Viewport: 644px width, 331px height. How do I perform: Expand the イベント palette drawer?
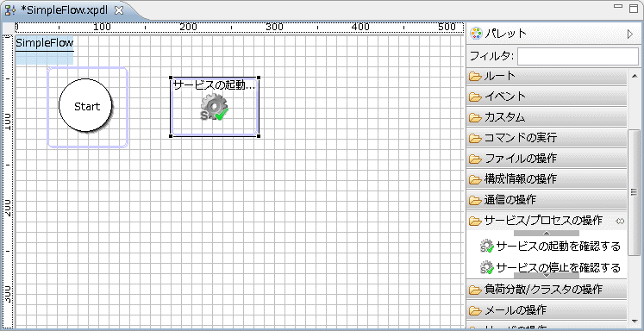[547, 97]
